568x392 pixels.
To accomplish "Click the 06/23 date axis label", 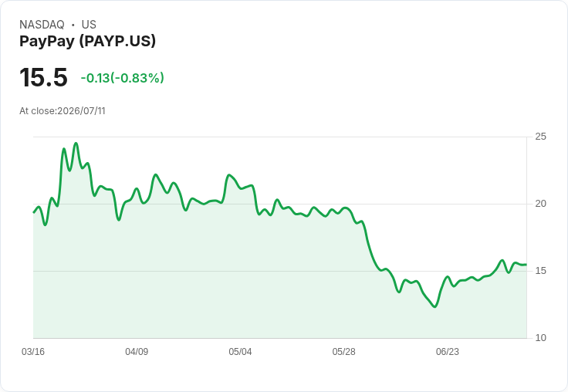I will coord(448,351).
